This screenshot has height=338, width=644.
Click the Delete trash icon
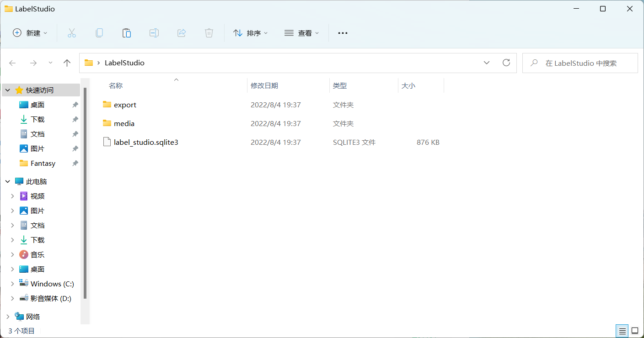coord(209,33)
